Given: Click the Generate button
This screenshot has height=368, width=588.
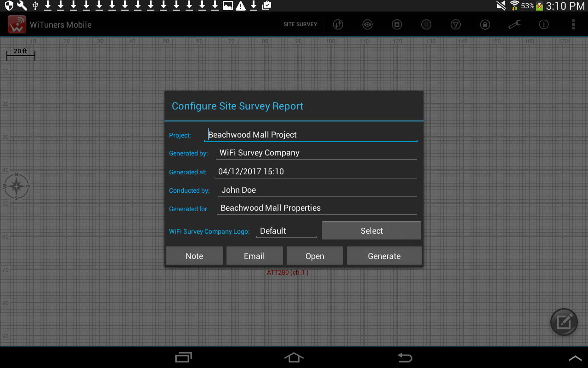Looking at the screenshot, I should click(384, 256).
